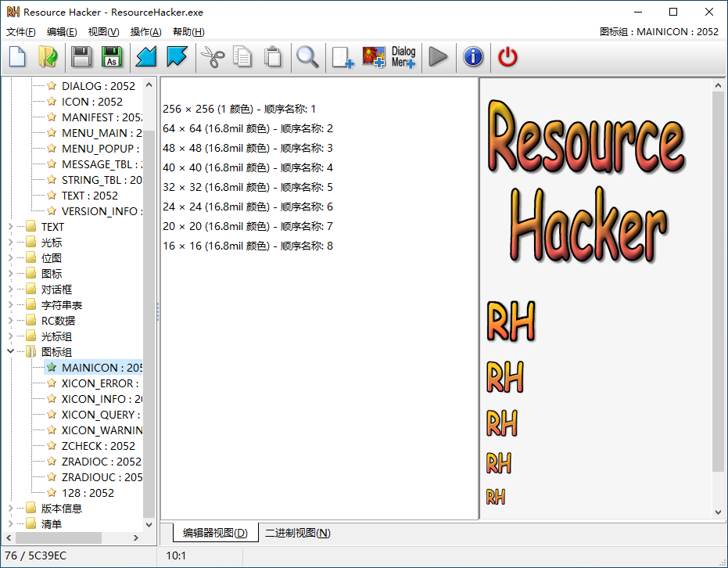Select the ZRADIOC : 2052 item
Viewport: 728px width, 568px height.
coord(95,461)
